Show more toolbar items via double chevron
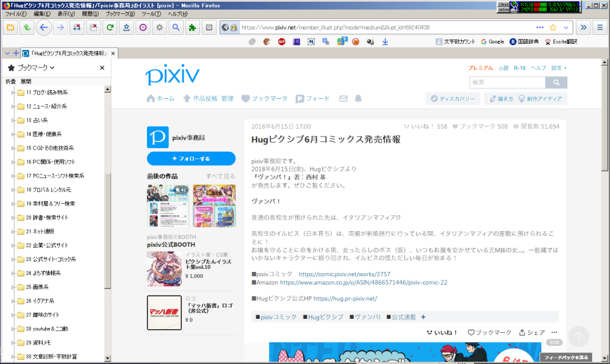Image resolution: width=610 pixels, height=364 pixels. 584,27
